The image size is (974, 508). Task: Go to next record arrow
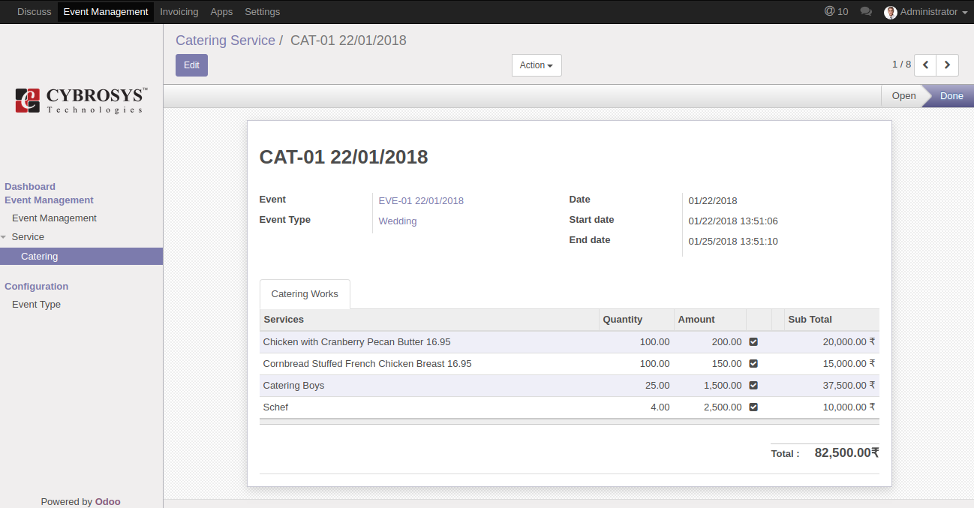coord(947,65)
